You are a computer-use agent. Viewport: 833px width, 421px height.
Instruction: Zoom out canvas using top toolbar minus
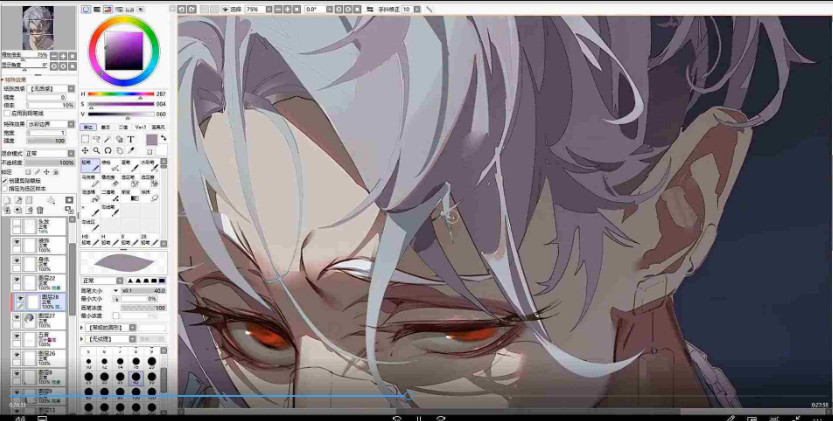point(278,9)
